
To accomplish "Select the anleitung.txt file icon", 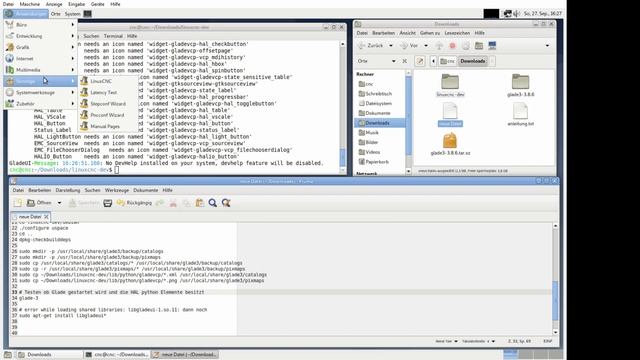I will [x=520, y=111].
